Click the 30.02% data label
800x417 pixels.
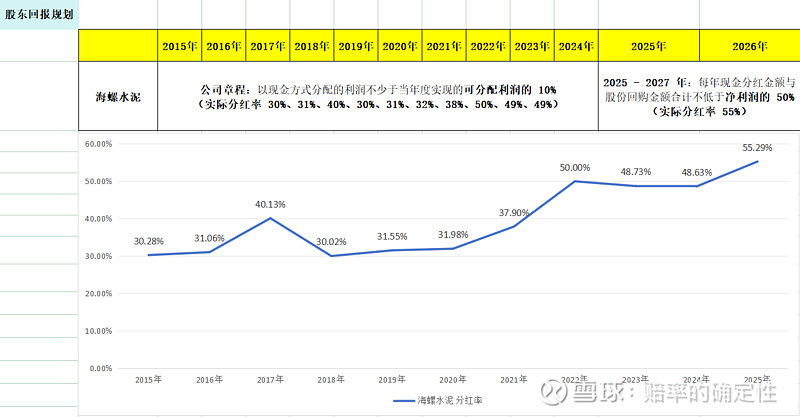click(x=331, y=241)
